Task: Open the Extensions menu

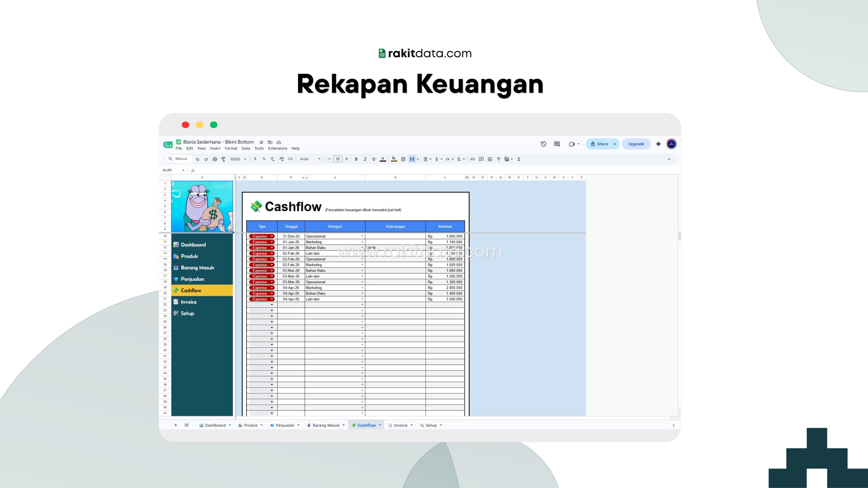Action: point(277,148)
